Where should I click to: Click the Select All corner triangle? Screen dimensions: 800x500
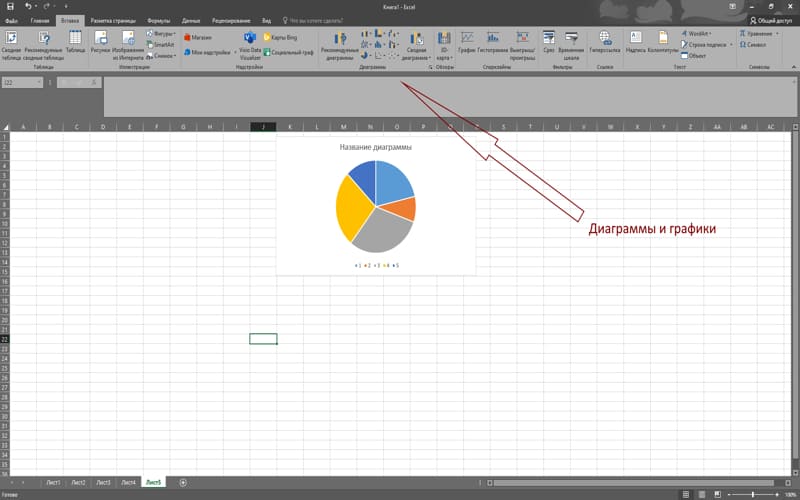tap(5, 127)
